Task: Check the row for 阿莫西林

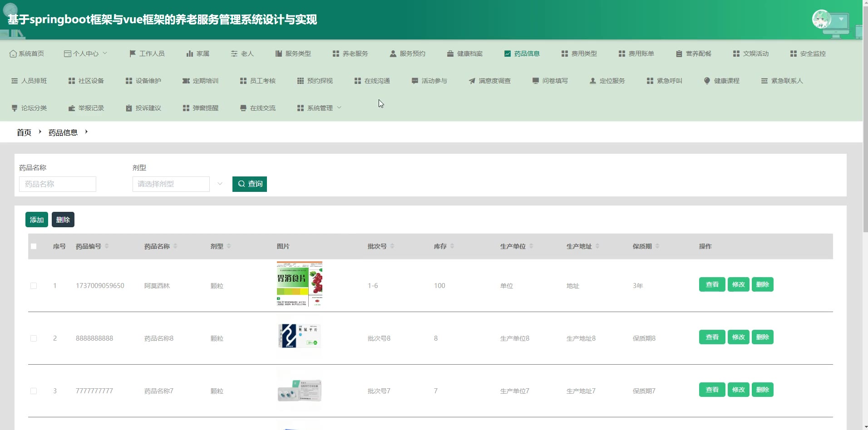Action: click(x=34, y=286)
